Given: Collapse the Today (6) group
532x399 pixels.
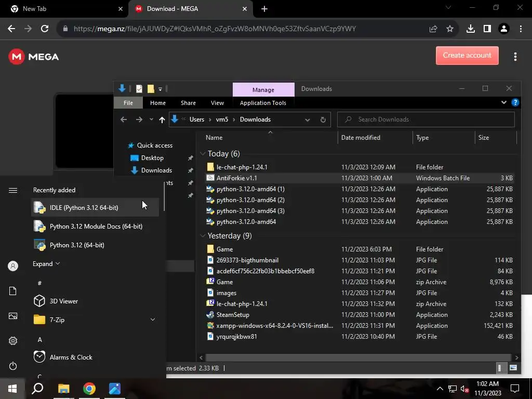Looking at the screenshot, I should (x=203, y=154).
